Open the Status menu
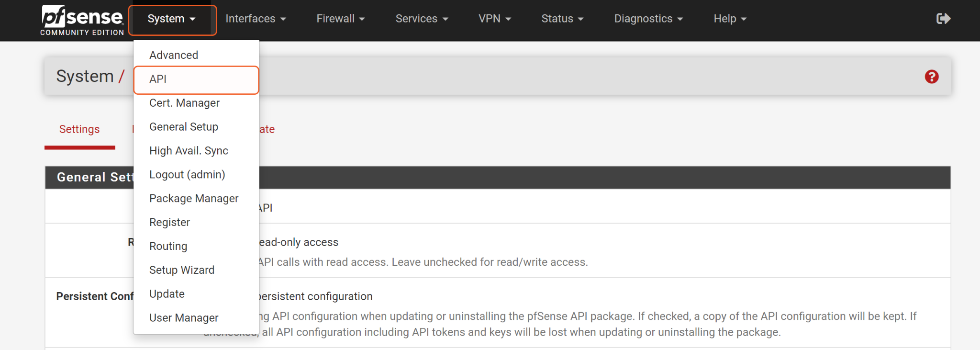The width and height of the screenshot is (980, 350). (x=562, y=19)
